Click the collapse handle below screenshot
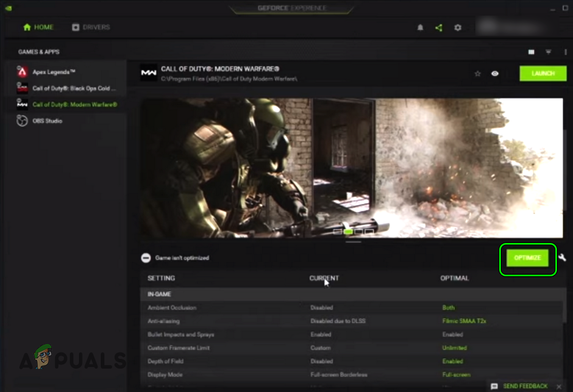 353,242
